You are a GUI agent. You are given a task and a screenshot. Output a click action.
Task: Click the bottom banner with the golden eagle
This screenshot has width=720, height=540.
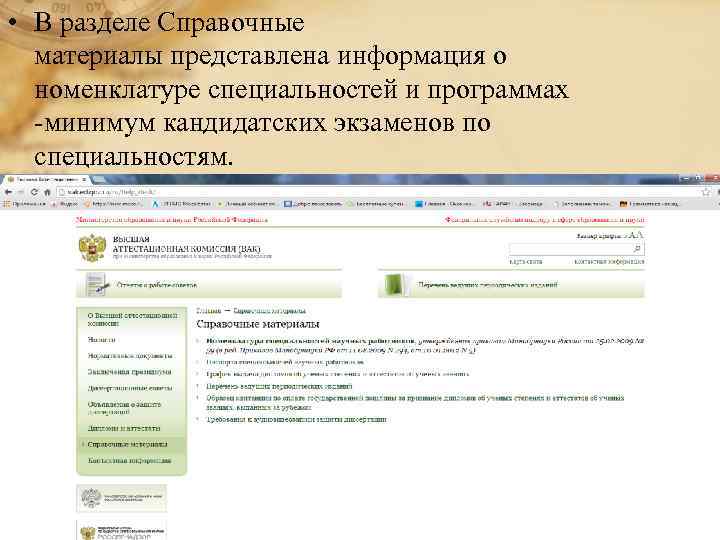[x=122, y=531]
